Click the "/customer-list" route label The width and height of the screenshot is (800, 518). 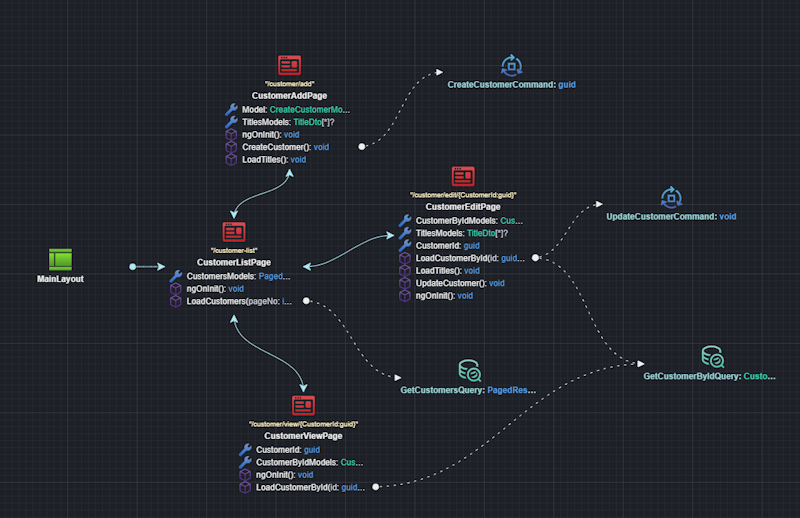[x=234, y=250]
